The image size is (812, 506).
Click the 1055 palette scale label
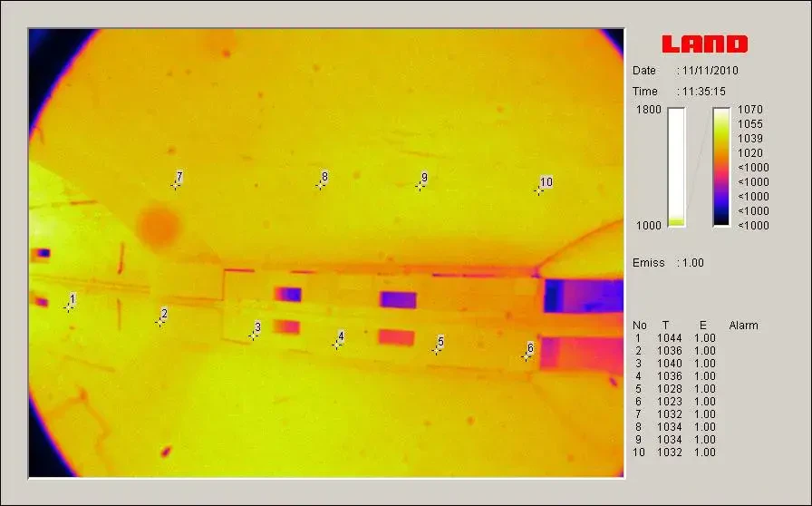(x=749, y=124)
